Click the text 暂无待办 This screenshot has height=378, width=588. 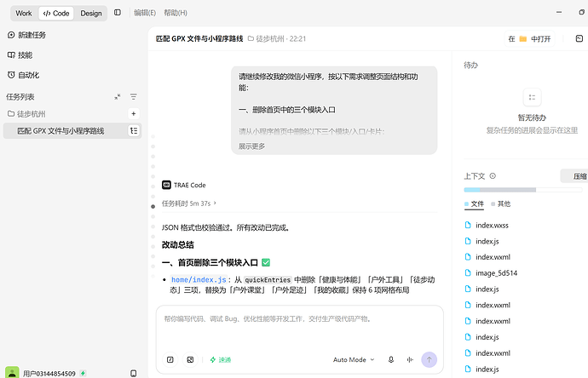[532, 117]
